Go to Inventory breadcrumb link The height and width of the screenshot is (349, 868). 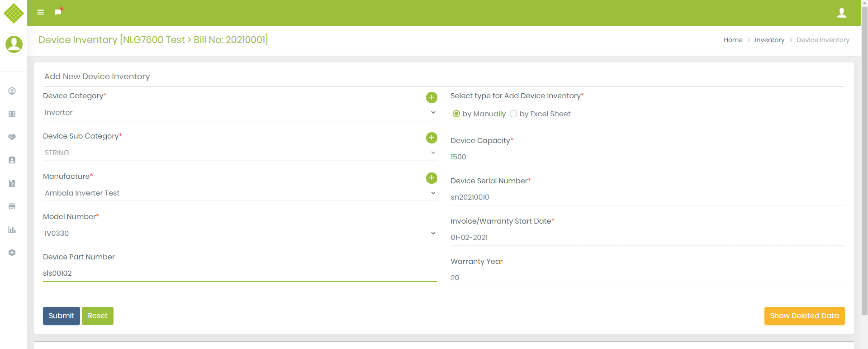pyautogui.click(x=769, y=40)
